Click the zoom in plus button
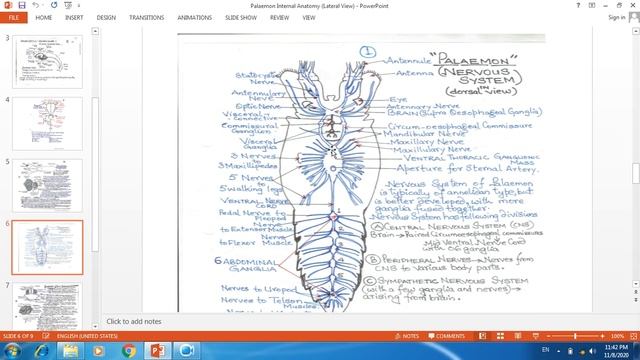The image size is (640, 360). (602, 336)
